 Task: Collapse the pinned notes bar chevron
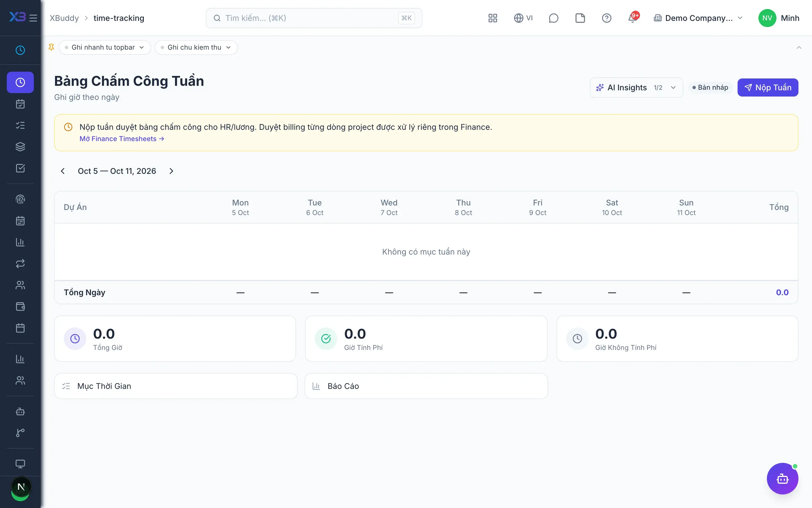pos(798,47)
